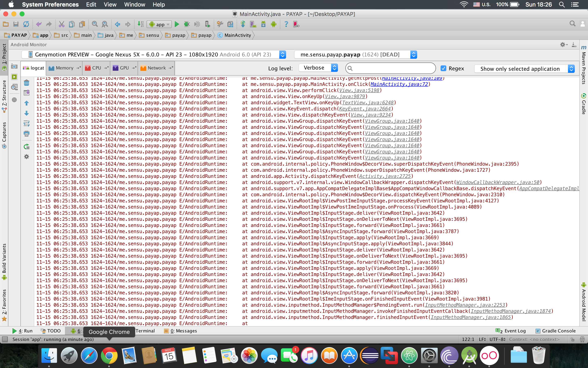
Task: Click the Paste clipboard icon
Action: point(82,24)
